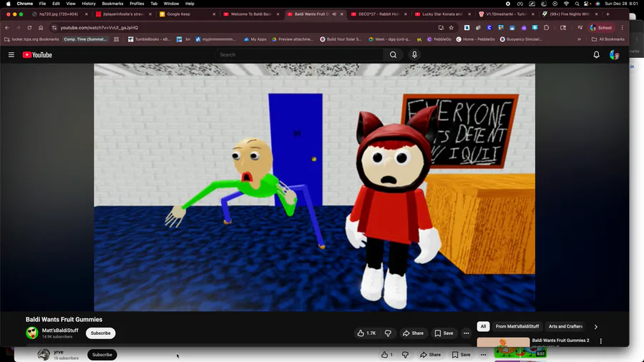Mute the Baldi Wants Fruit tab audio
The image size is (644, 362).
(x=334, y=14)
